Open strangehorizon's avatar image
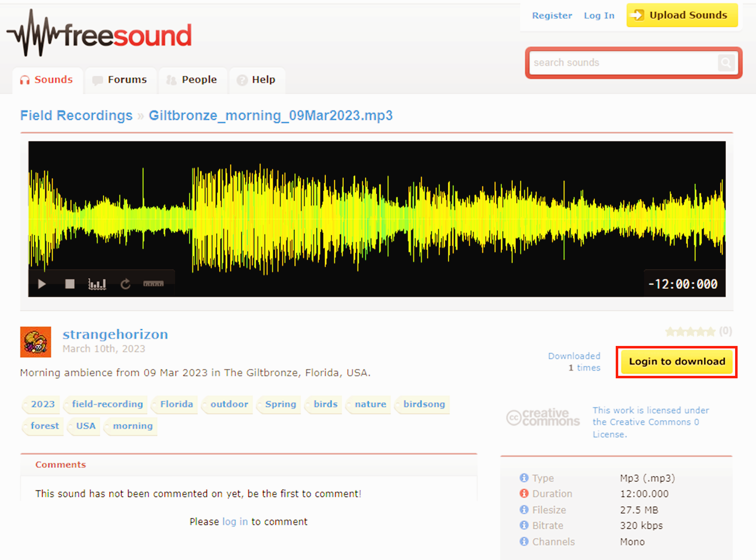 coord(36,342)
